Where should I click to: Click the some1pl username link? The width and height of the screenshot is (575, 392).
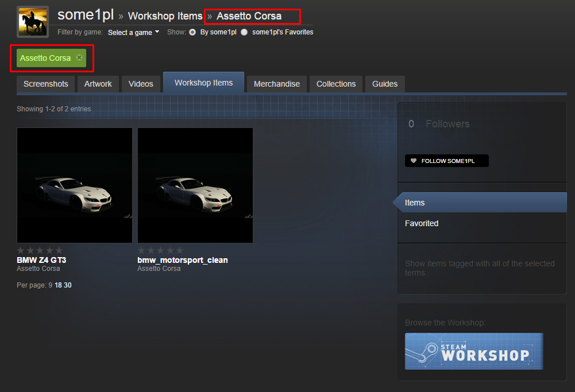pos(86,15)
